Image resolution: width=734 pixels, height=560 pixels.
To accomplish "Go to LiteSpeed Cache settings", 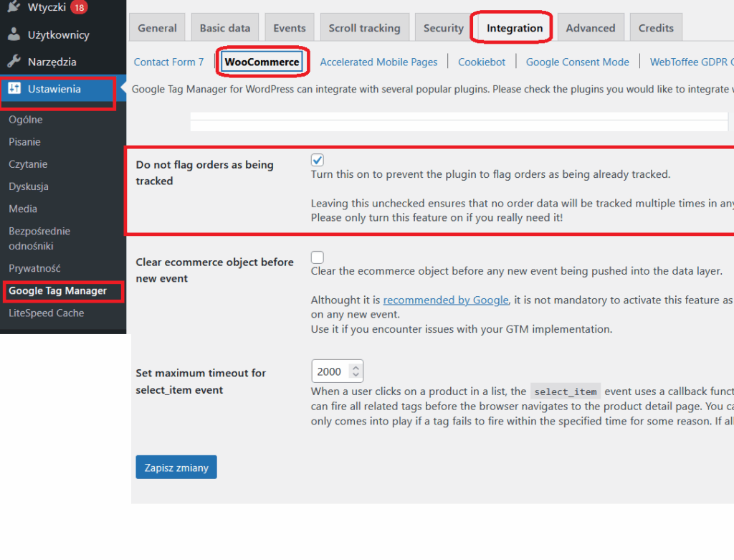I will [46, 313].
